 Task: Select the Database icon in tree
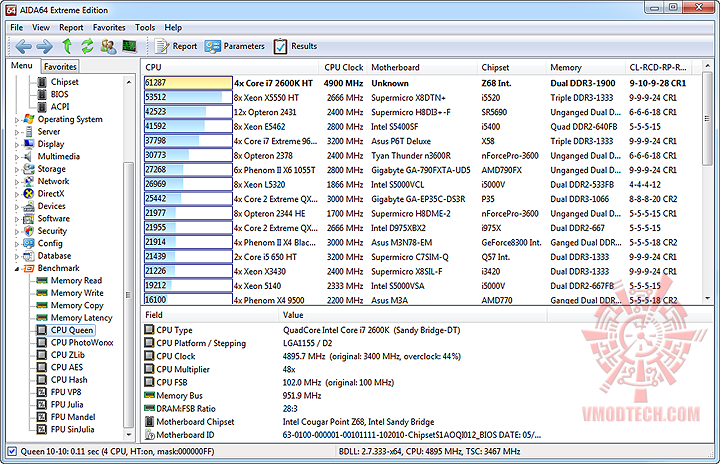[29, 256]
